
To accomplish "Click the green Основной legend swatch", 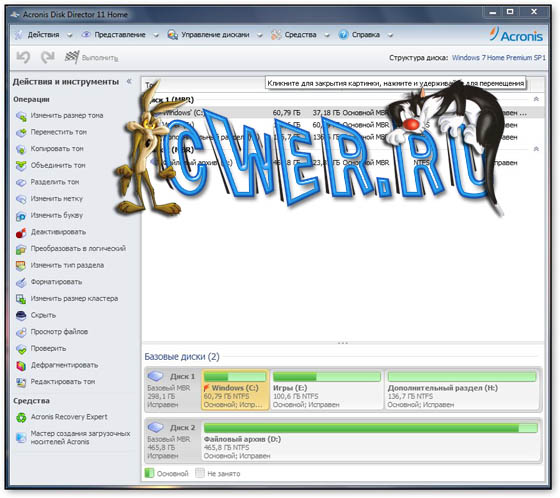I will pyautogui.click(x=149, y=473).
